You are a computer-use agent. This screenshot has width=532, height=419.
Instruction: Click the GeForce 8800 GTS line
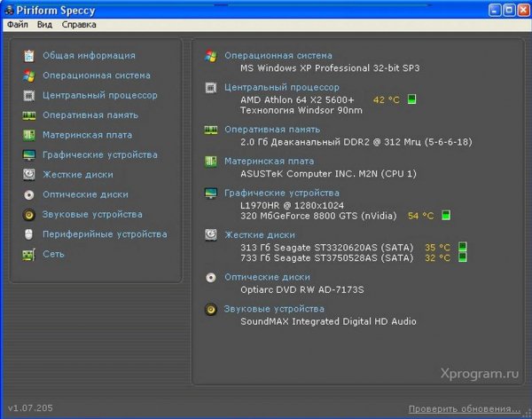point(318,216)
